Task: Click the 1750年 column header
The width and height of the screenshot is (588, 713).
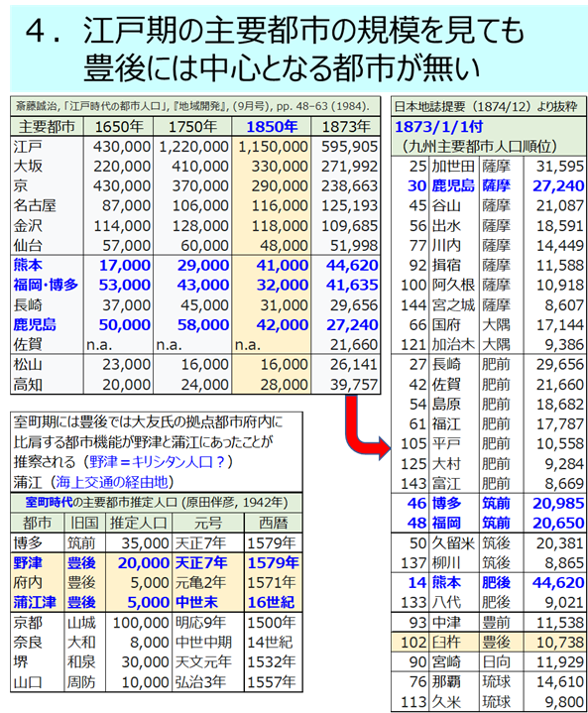Action: pos(192,126)
